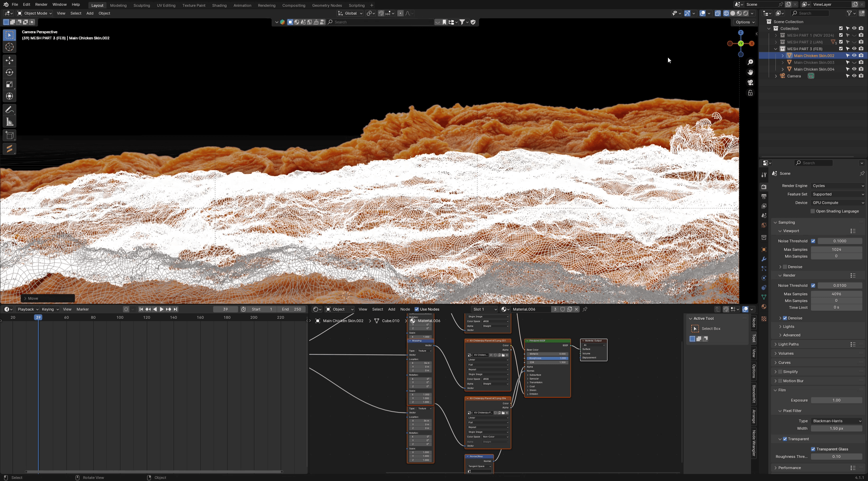Expand the Light Paths panel
Screen dimensions: 868x481
pos(788,344)
